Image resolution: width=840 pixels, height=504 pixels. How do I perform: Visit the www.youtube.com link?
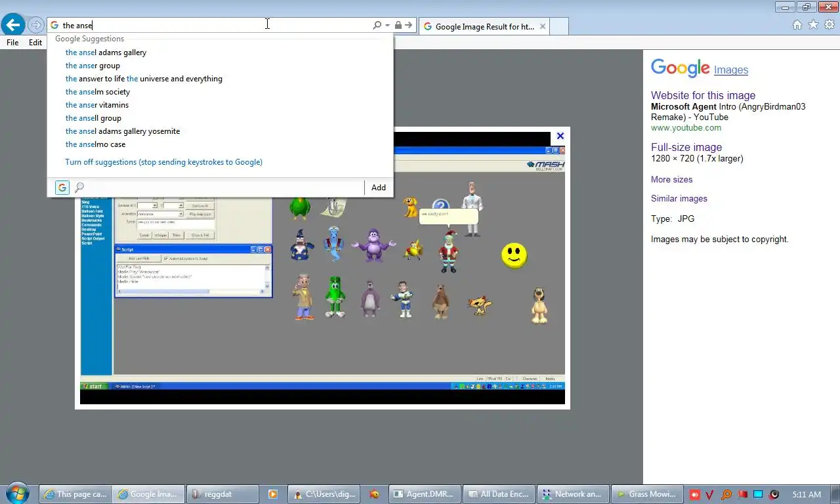click(x=686, y=128)
